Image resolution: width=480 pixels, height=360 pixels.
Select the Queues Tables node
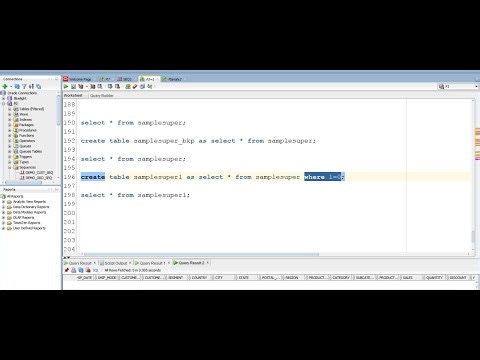30,151
